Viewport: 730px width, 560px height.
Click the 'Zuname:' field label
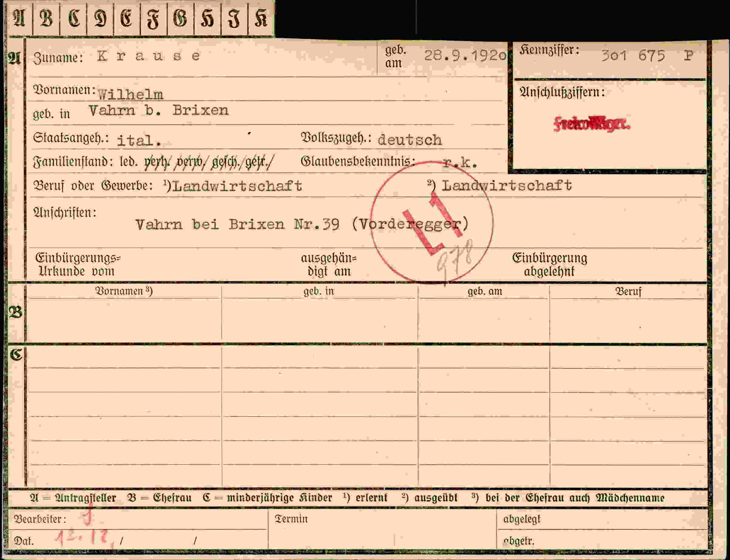[x=58, y=58]
